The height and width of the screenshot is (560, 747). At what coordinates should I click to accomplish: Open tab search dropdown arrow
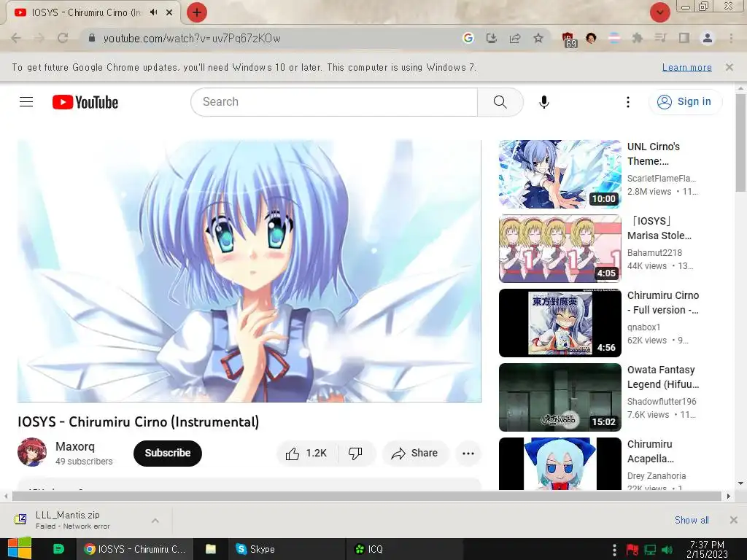coord(659,12)
